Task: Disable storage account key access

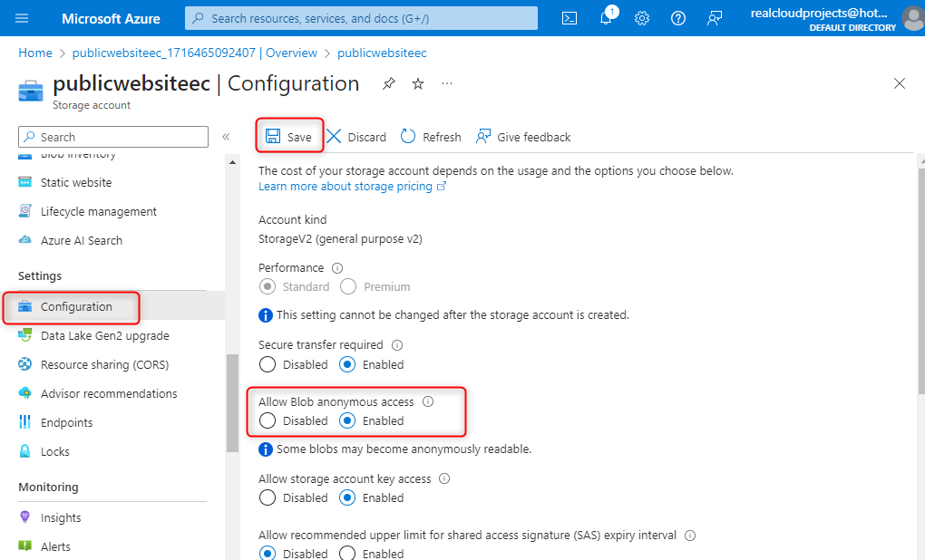Action: 268,497
